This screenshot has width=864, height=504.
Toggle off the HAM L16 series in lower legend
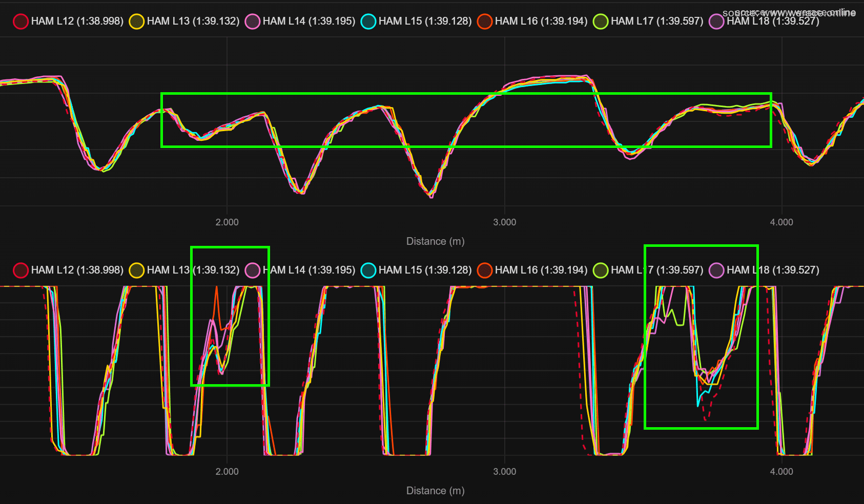[x=485, y=270]
